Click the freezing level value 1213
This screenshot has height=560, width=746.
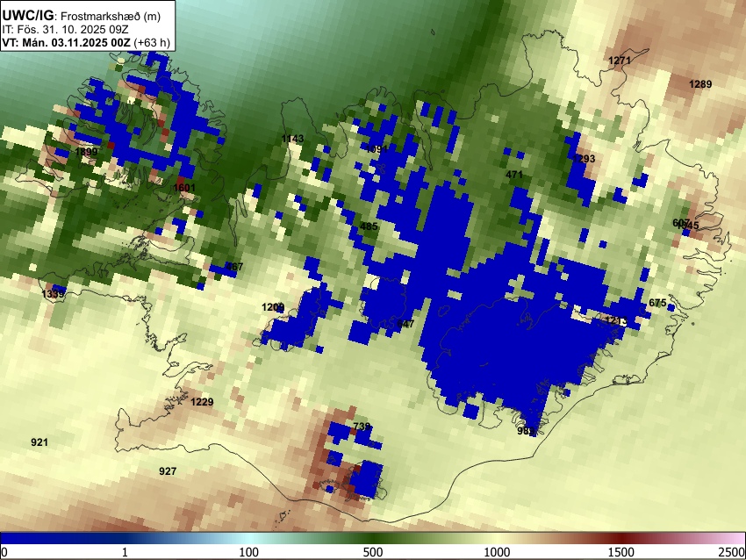coord(616,320)
